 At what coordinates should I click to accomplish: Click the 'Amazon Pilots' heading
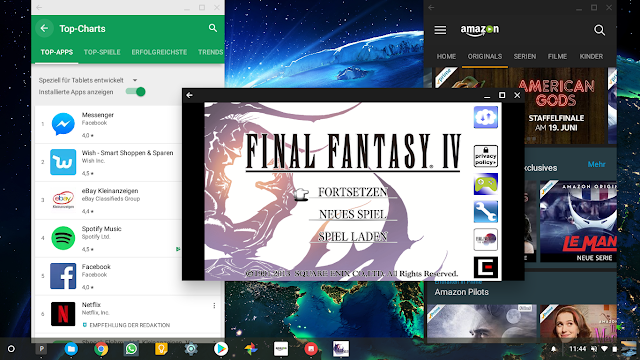point(461,292)
